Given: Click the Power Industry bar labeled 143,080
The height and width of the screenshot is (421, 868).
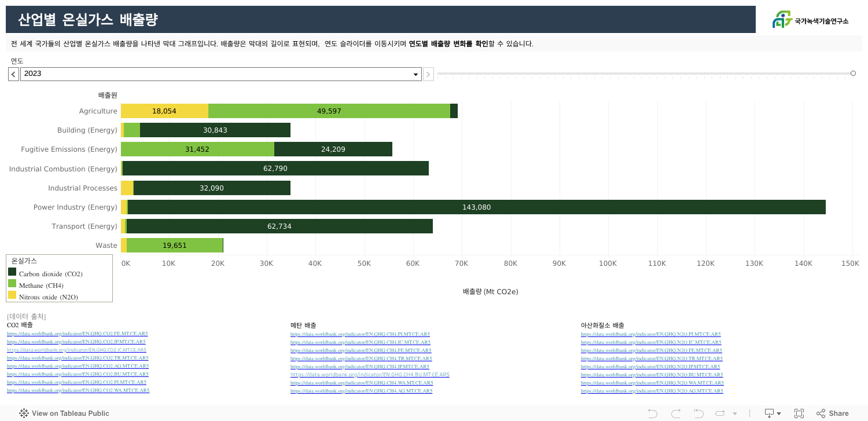Looking at the screenshot, I should (477, 207).
